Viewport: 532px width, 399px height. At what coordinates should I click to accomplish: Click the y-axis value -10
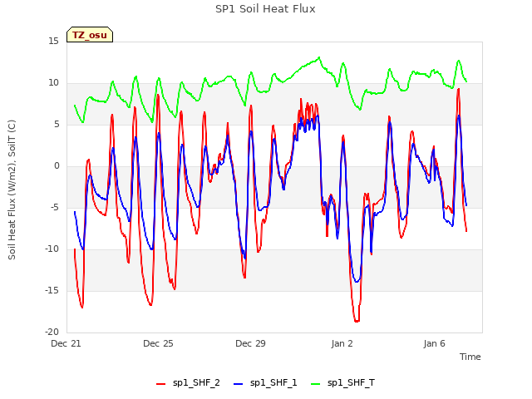52,249
